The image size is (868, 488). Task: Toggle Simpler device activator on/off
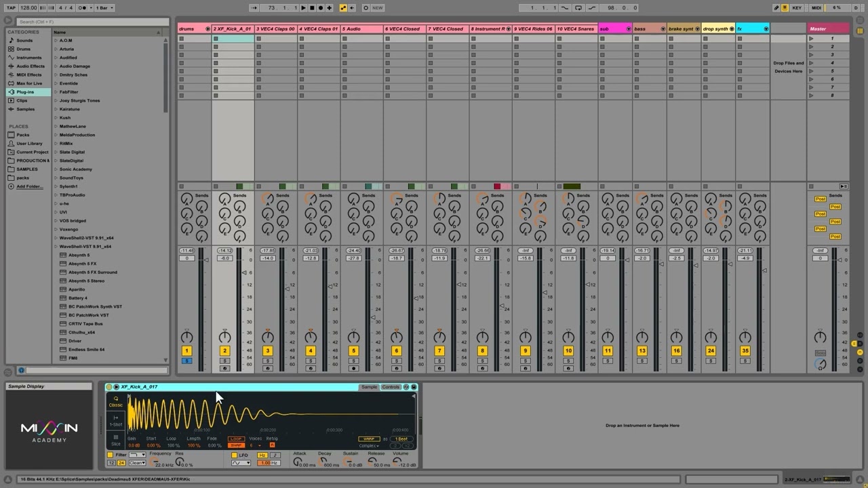coord(108,387)
